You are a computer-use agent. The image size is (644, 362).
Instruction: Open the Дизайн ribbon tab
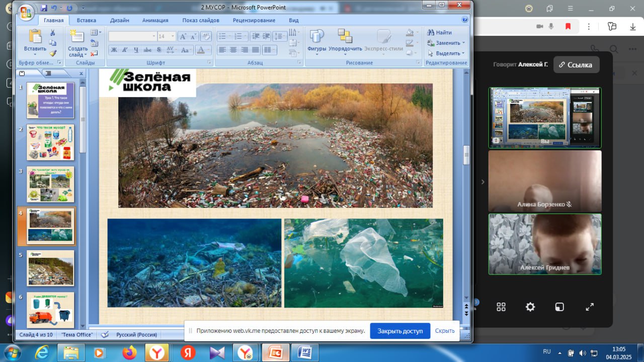click(x=120, y=20)
